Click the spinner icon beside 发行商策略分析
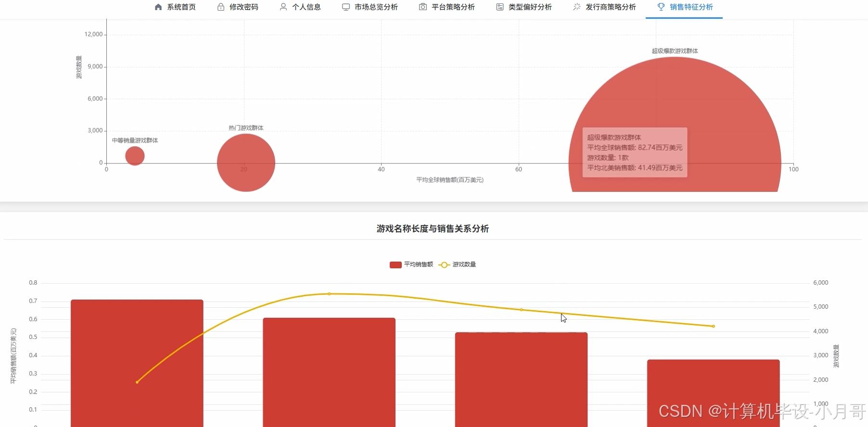 tap(577, 7)
